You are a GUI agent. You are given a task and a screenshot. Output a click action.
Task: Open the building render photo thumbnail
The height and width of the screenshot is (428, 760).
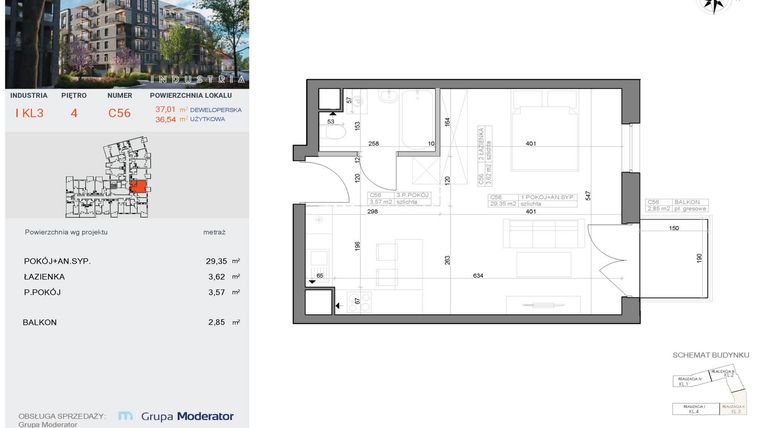pyautogui.click(x=127, y=44)
